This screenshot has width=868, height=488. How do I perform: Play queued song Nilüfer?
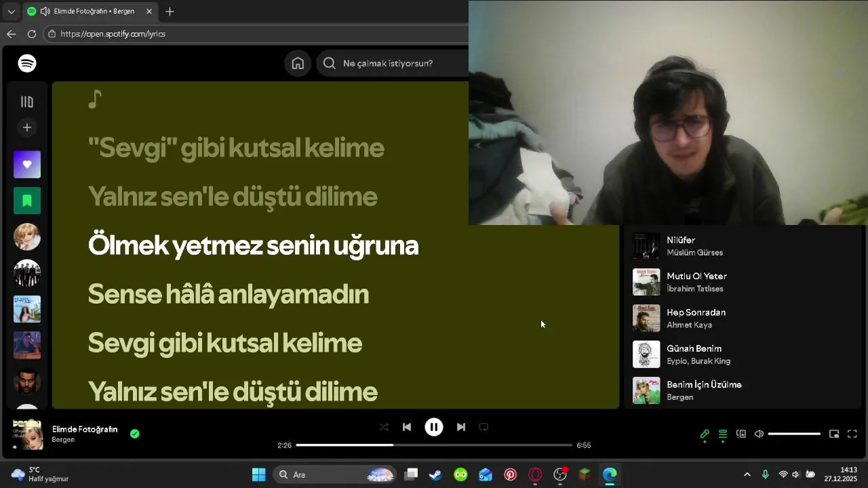[681, 240]
